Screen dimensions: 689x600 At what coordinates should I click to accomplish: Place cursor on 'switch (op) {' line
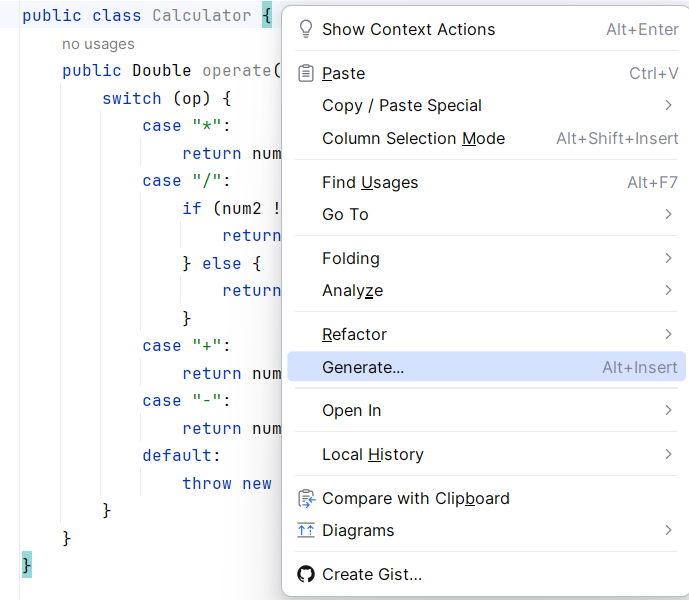point(167,98)
